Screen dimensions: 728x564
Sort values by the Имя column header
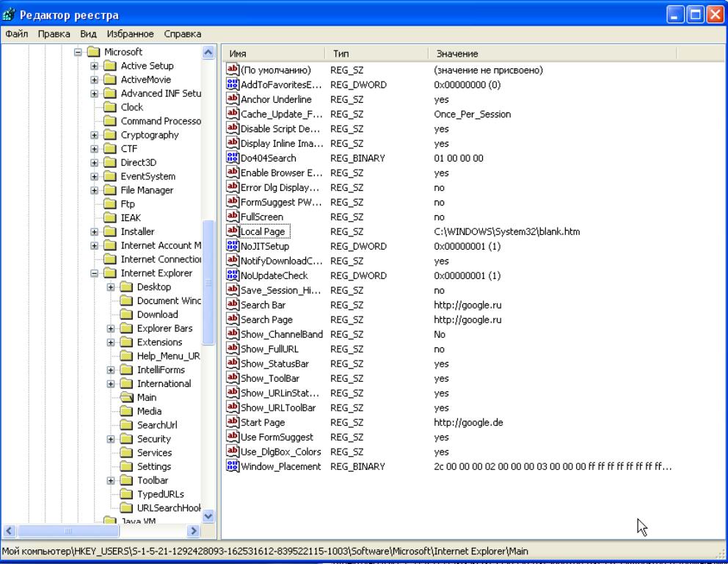point(274,53)
